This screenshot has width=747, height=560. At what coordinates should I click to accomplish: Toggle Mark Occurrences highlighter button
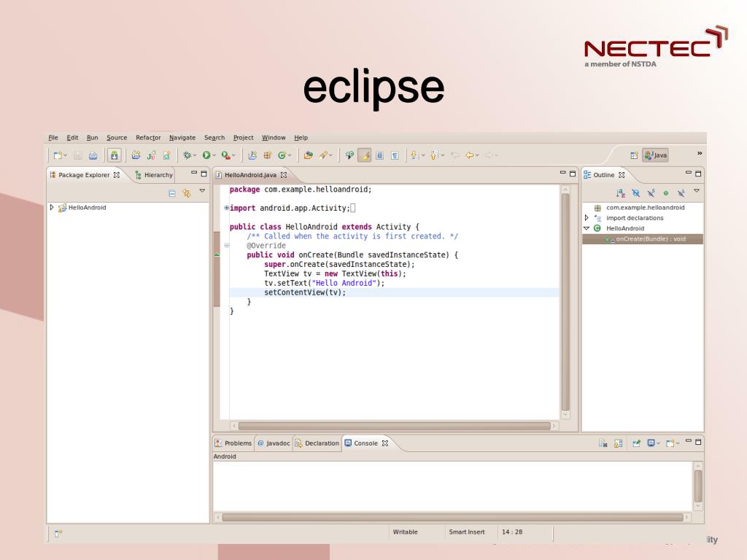[x=365, y=155]
